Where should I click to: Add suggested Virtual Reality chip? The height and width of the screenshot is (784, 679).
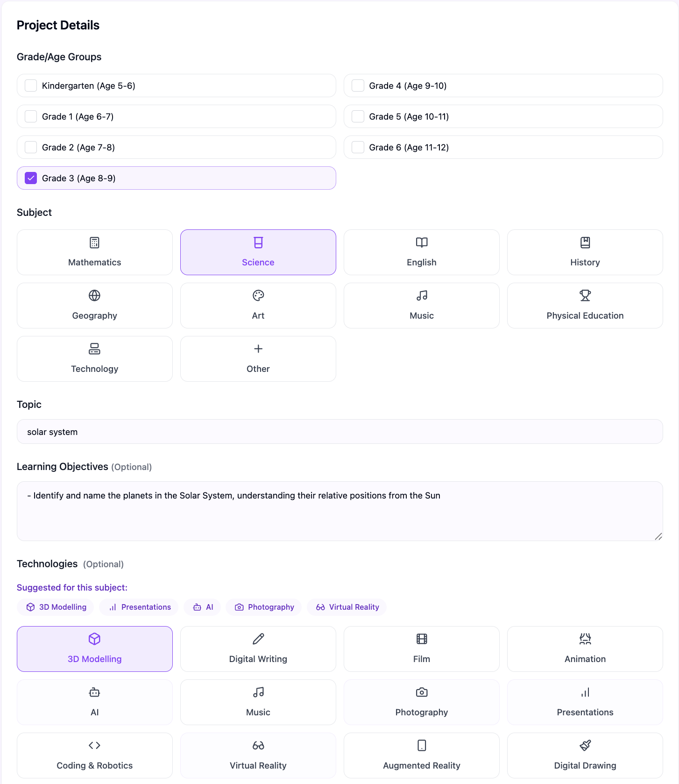pos(347,607)
